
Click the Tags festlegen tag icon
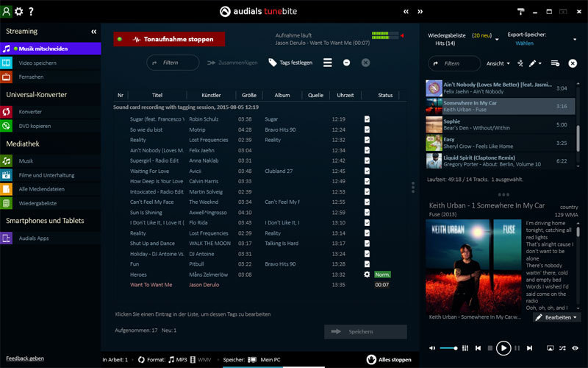273,63
